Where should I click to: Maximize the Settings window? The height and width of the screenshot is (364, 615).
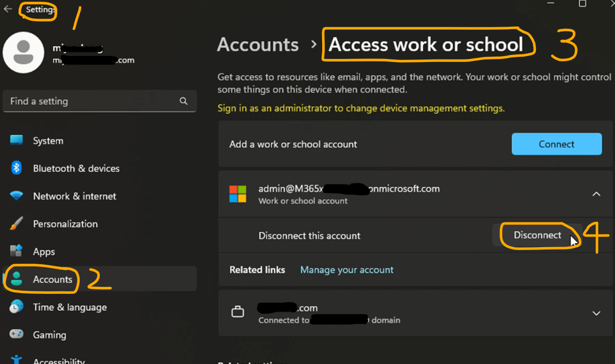coord(582,4)
